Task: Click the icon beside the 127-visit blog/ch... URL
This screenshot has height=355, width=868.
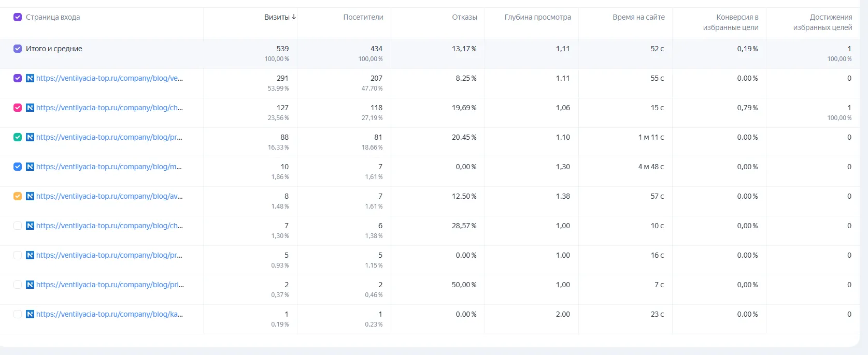Action: click(x=30, y=108)
